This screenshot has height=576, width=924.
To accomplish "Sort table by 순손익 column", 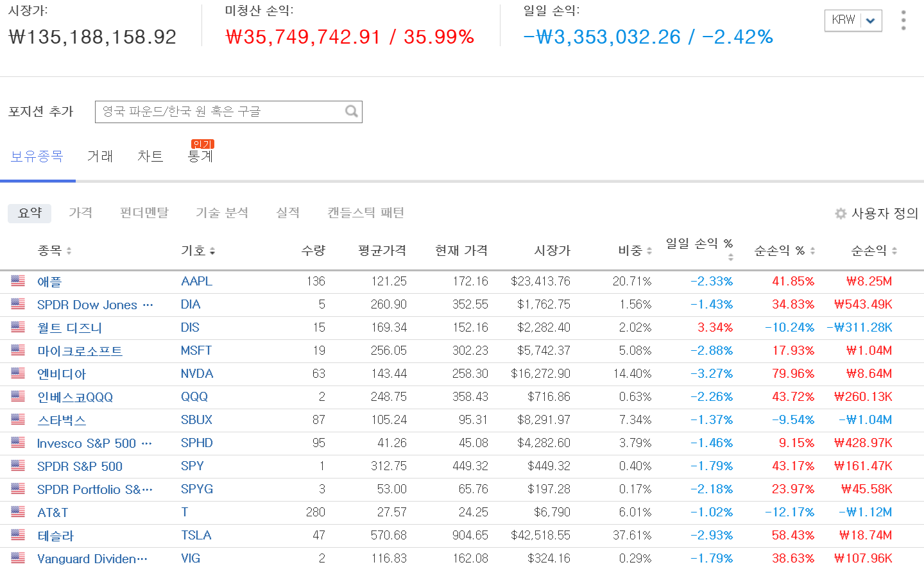I will pos(875,251).
